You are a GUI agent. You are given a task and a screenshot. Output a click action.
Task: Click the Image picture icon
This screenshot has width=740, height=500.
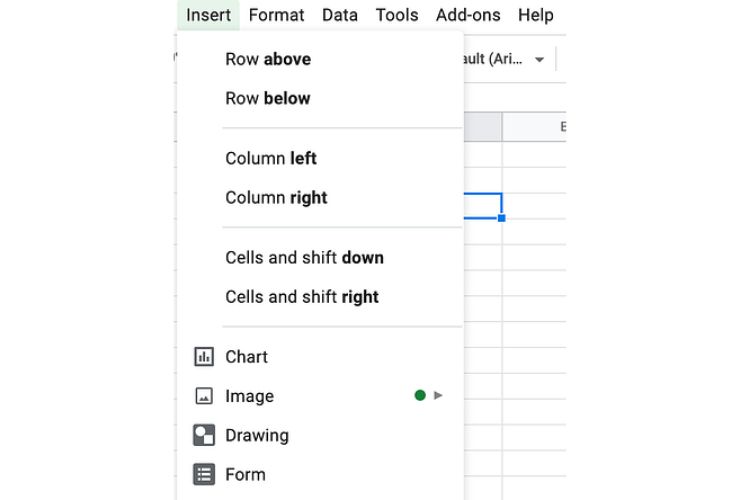coord(204,396)
